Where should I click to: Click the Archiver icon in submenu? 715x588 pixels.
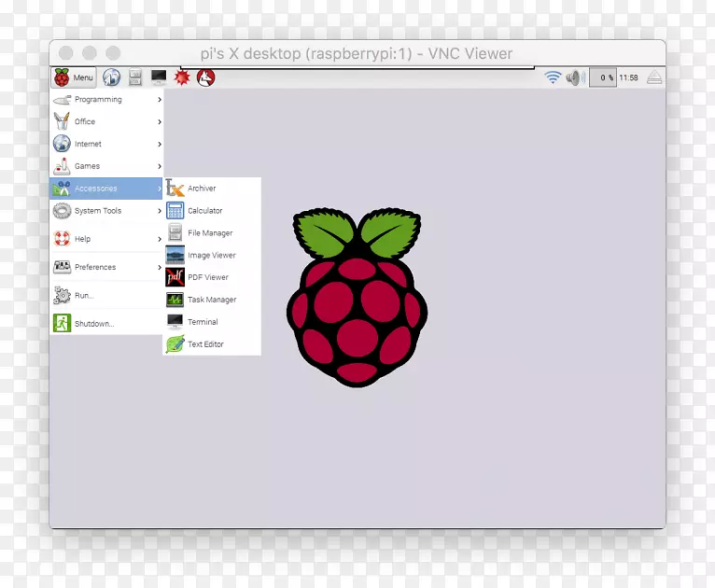coord(175,189)
